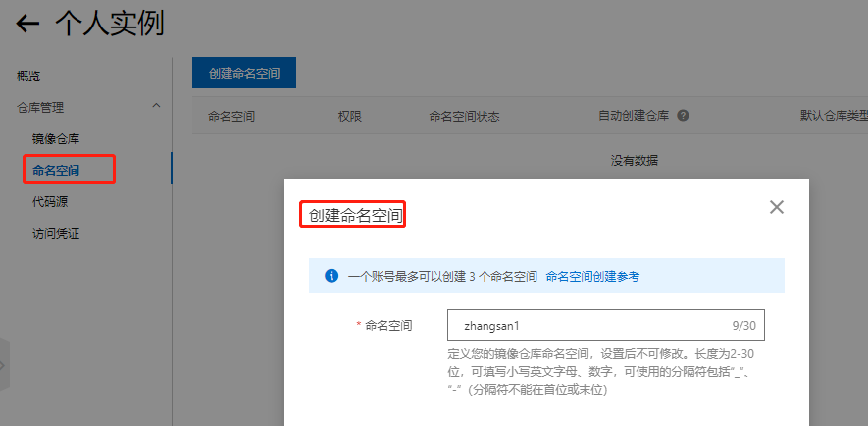The image size is (868, 426).
Task: Open 概览 in the sidebar
Action: pos(28,77)
